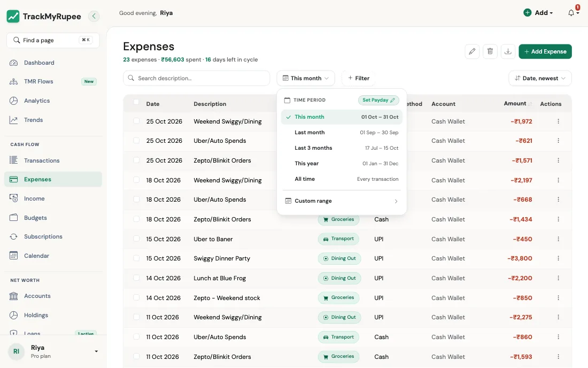Collapse the sidebar with the chevron button
Screen dimensions: 588x368
pos(94,16)
